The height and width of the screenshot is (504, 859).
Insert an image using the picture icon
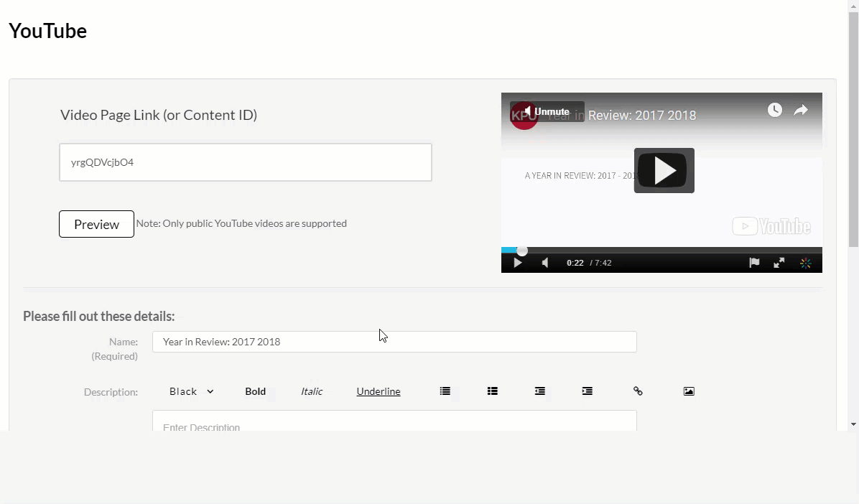689,391
